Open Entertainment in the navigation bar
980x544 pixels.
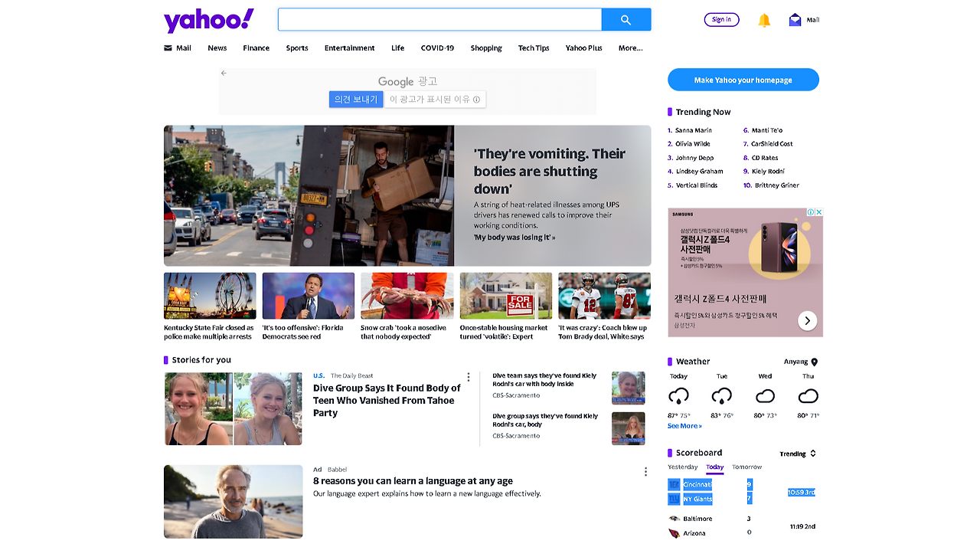[349, 48]
